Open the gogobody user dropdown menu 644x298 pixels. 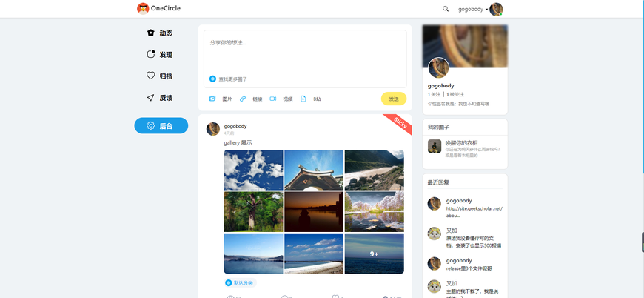(474, 9)
